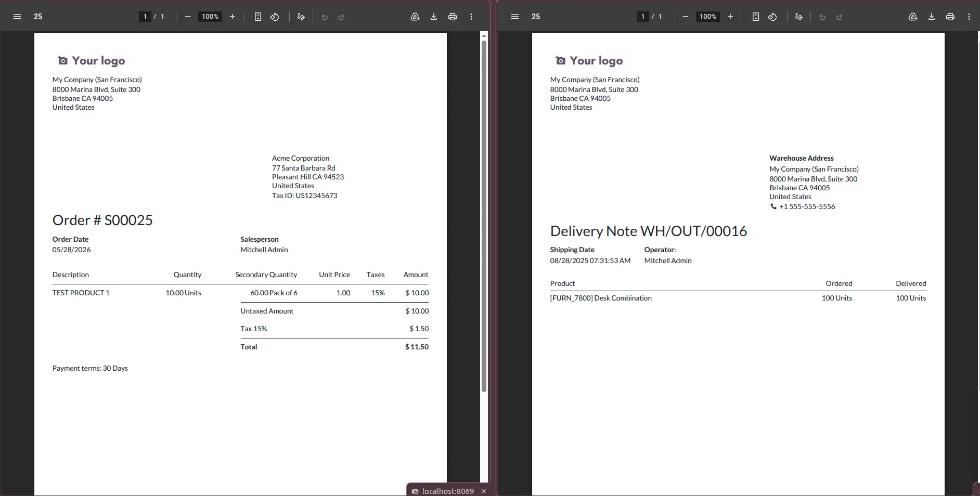Edit page number field in right viewer

coord(643,17)
